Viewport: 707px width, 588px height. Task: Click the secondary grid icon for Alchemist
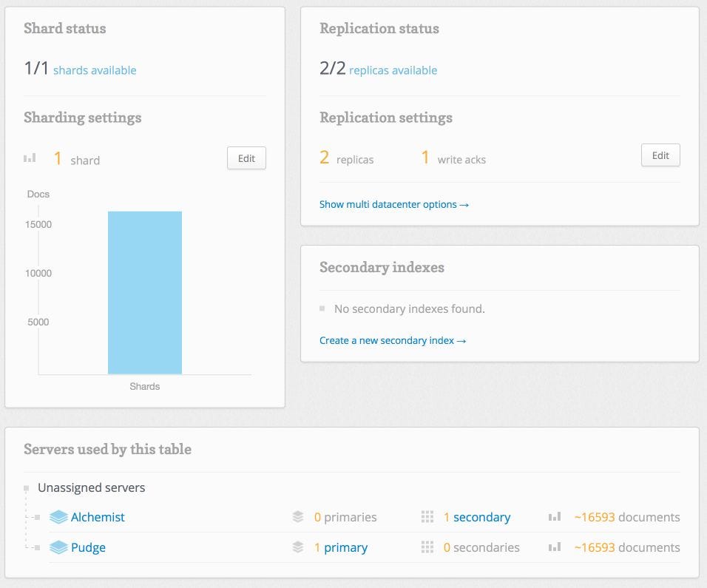(427, 517)
